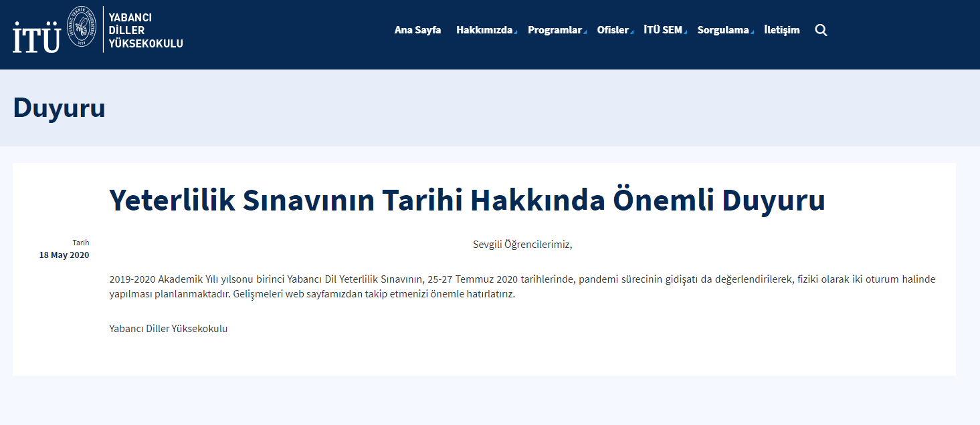Open the search magnifier icon
The width and height of the screenshot is (980, 425).
(x=821, y=29)
